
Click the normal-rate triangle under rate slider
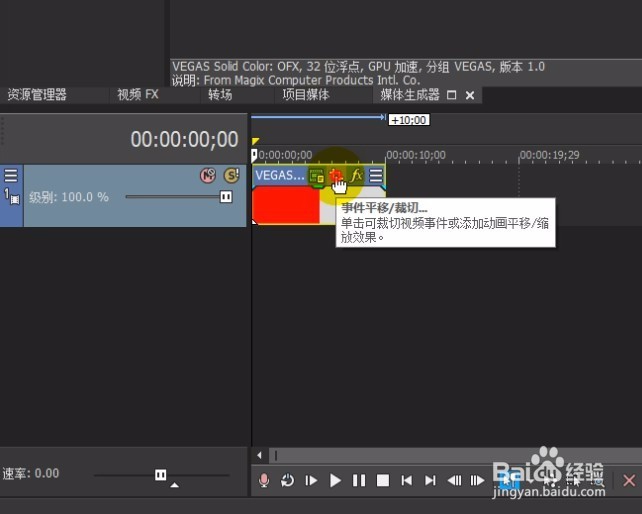[174, 485]
